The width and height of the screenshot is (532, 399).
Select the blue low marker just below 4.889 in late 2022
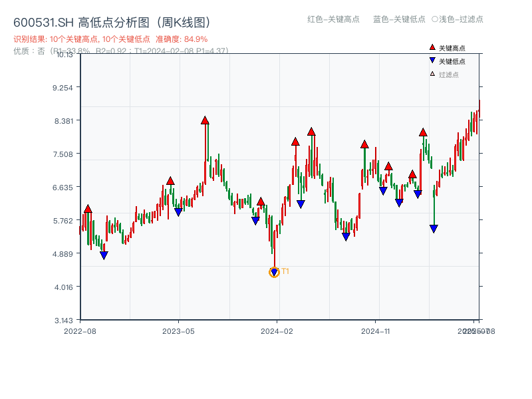coord(104,255)
